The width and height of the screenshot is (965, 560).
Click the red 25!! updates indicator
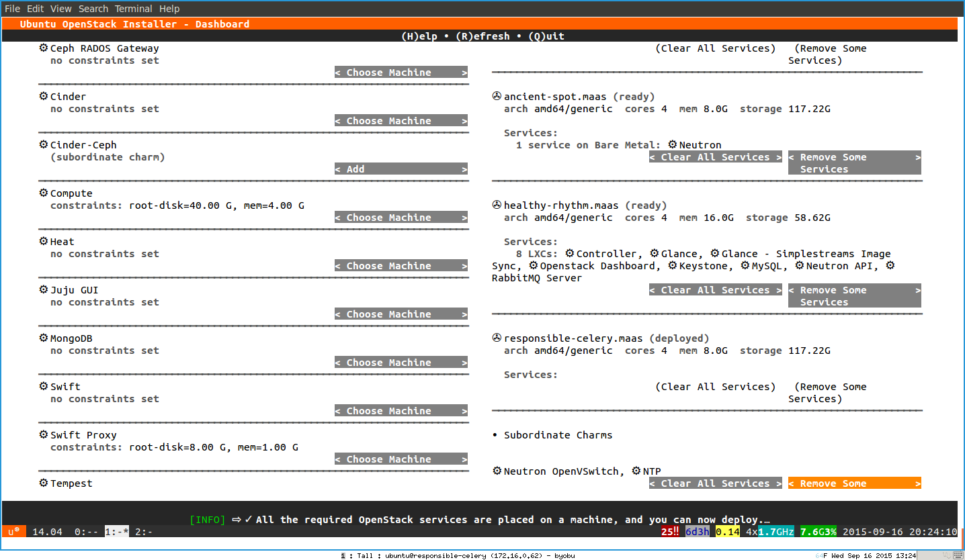(x=670, y=532)
